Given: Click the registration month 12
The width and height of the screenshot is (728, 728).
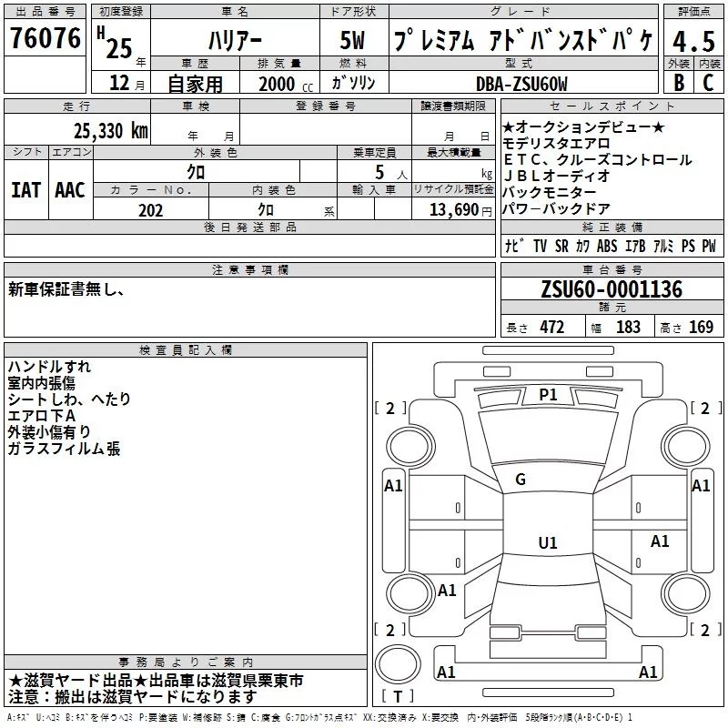Looking at the screenshot, I should pos(119,83).
